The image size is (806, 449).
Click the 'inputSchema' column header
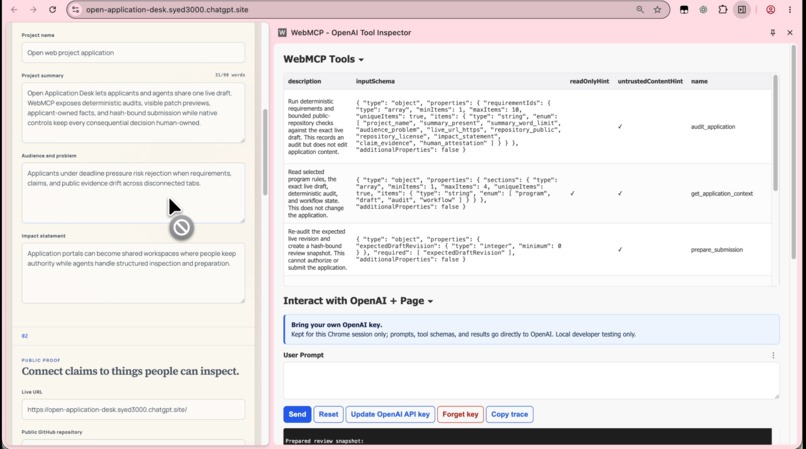375,81
